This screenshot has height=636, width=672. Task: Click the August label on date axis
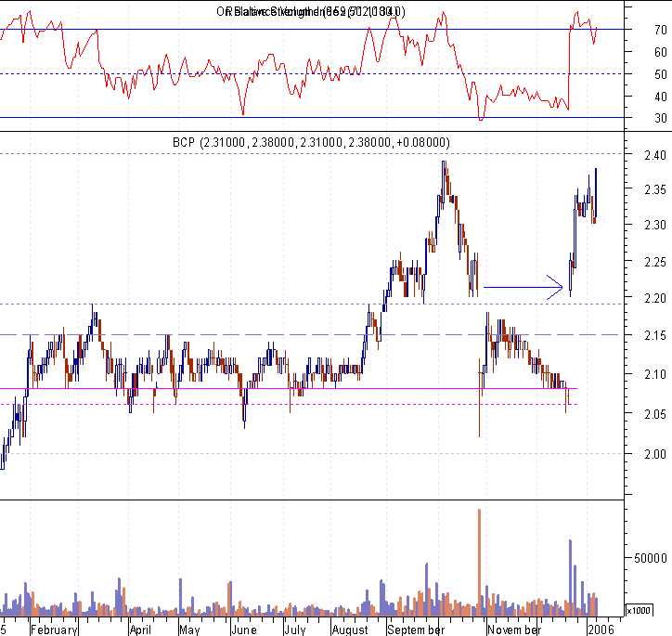350,630
